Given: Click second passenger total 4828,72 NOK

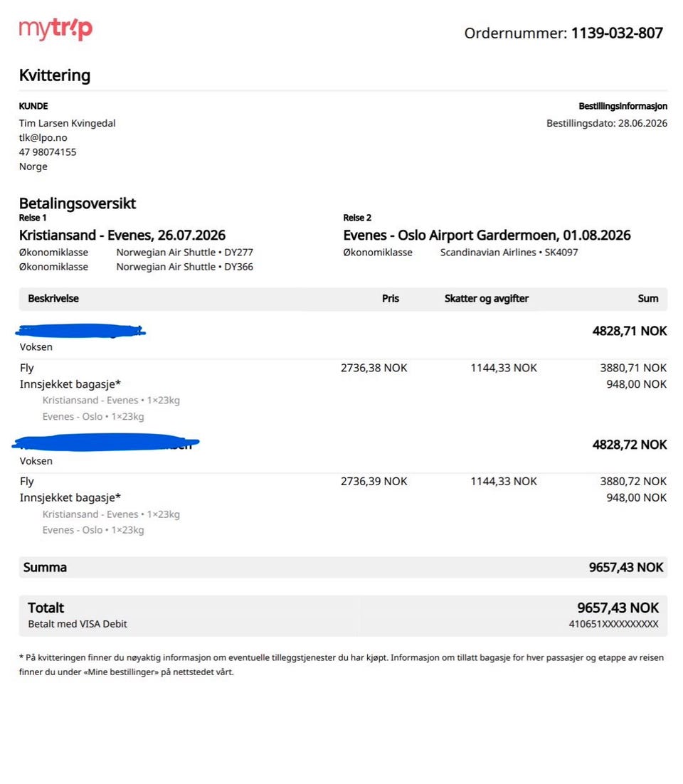Looking at the screenshot, I should (630, 445).
